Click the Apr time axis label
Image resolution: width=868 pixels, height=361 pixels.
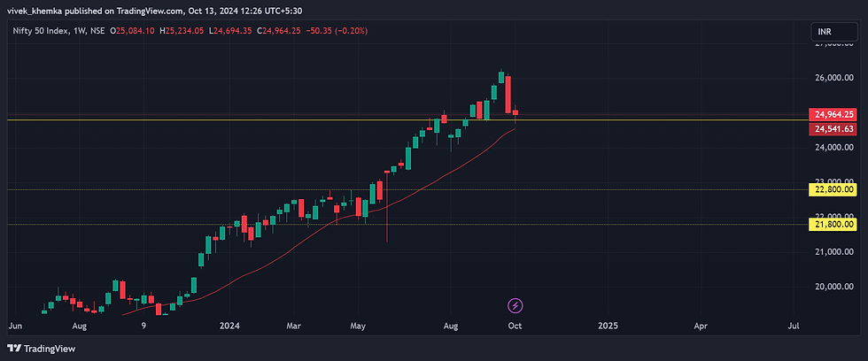[701, 326]
